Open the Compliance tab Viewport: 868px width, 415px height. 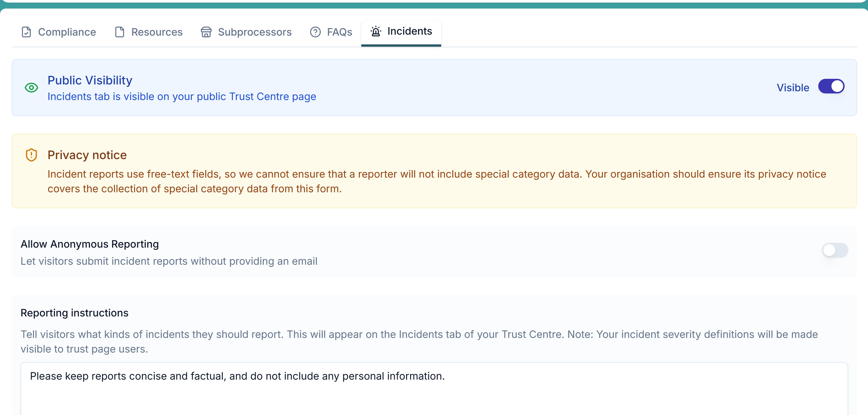pyautogui.click(x=59, y=32)
